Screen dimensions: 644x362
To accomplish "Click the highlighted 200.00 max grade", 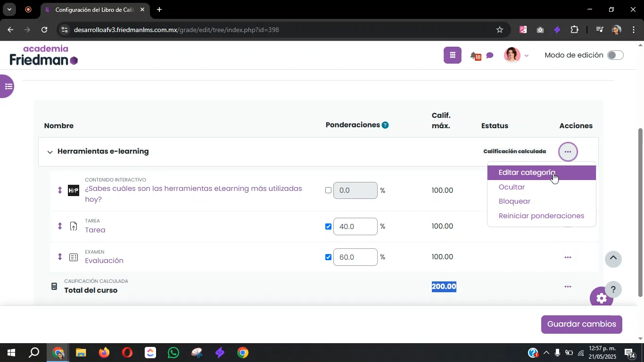I will click(x=444, y=287).
